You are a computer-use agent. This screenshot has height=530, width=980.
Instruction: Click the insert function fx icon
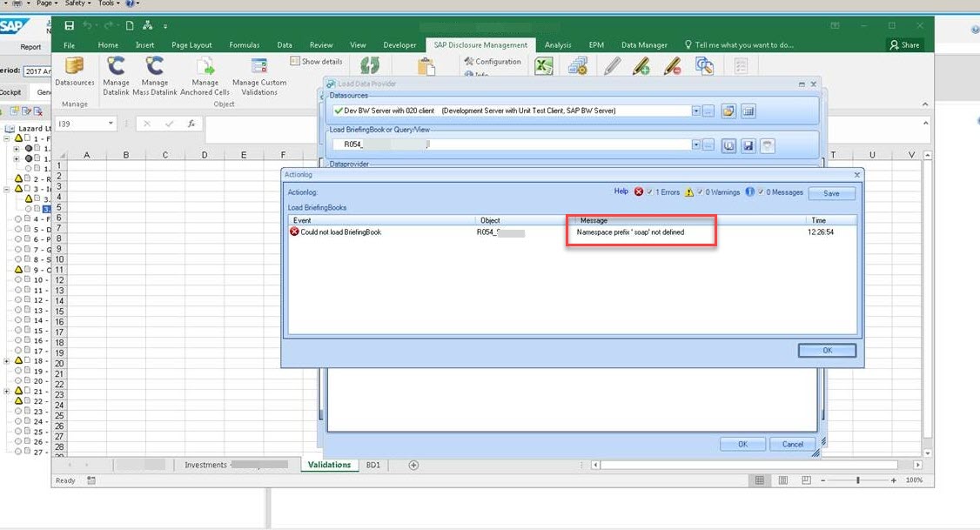tap(191, 124)
